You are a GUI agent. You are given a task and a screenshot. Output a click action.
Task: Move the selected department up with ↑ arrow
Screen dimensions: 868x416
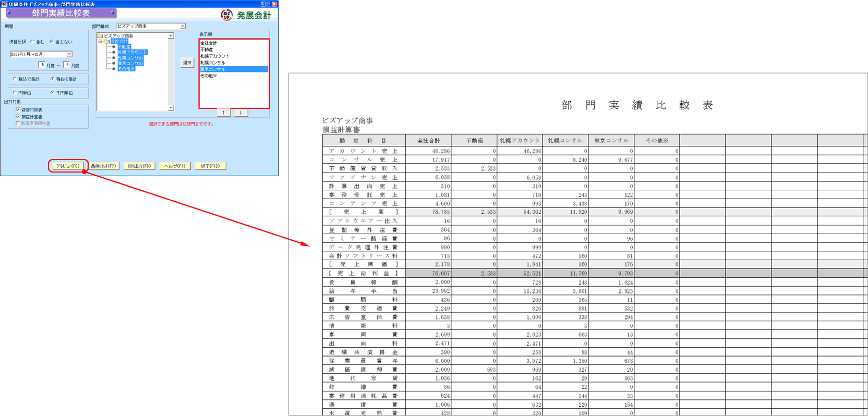(223, 112)
